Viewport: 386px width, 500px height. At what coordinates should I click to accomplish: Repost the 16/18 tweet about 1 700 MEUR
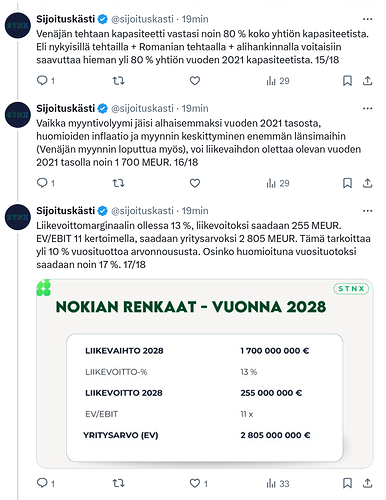tap(118, 183)
